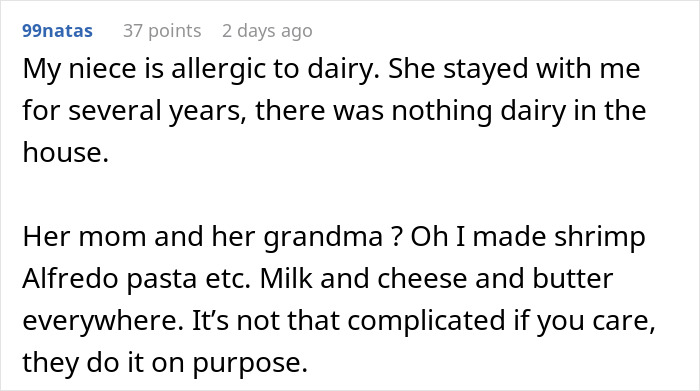
Task: Click the word "grandma" in the comment
Action: click(323, 237)
